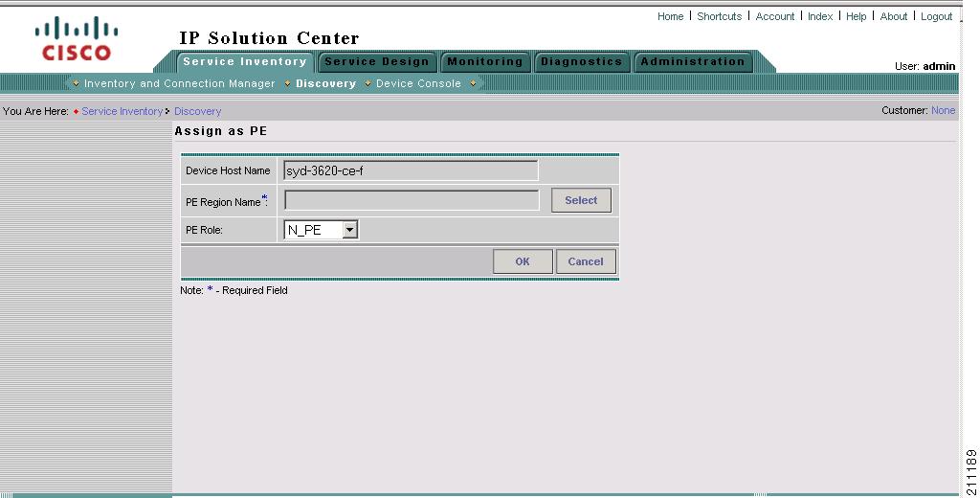Go to the Diagnostics tab
The image size is (980, 498).
pos(581,62)
